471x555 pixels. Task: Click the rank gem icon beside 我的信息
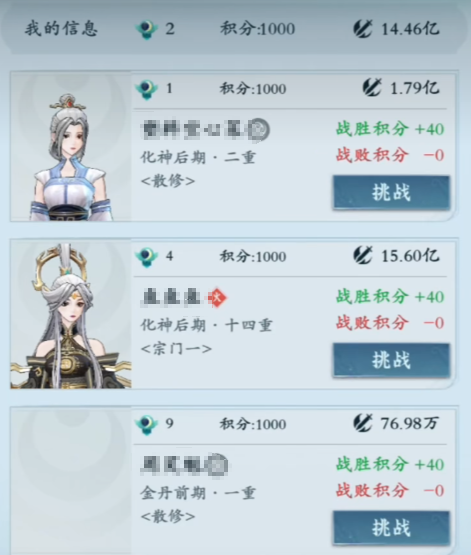pyautogui.click(x=147, y=29)
